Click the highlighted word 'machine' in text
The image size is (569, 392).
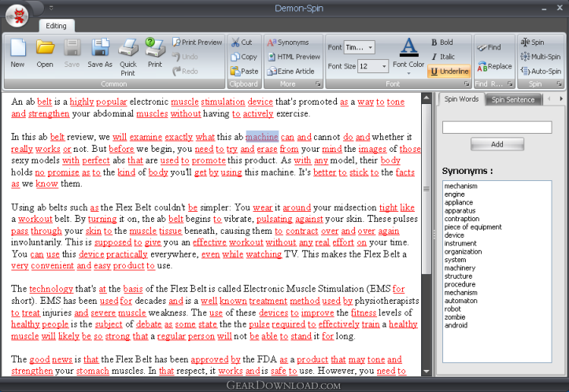point(262,137)
